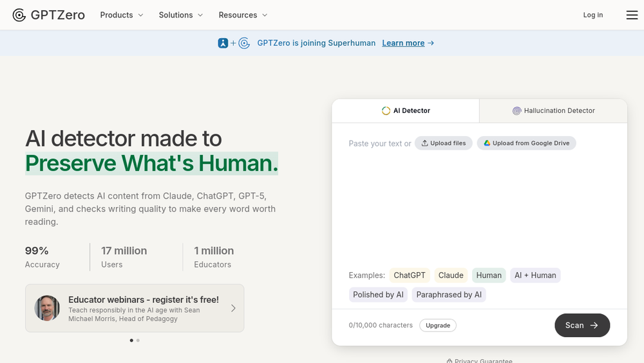Click 'Preserve What's Human.' headline
The width and height of the screenshot is (644, 363).
point(151,164)
